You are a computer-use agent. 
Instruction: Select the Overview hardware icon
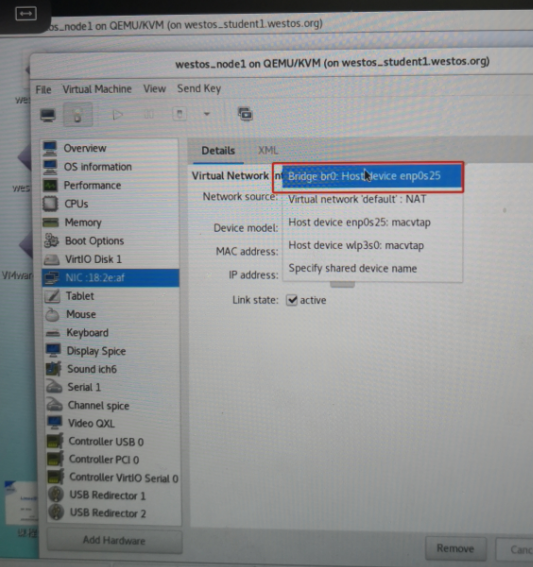tap(50, 148)
